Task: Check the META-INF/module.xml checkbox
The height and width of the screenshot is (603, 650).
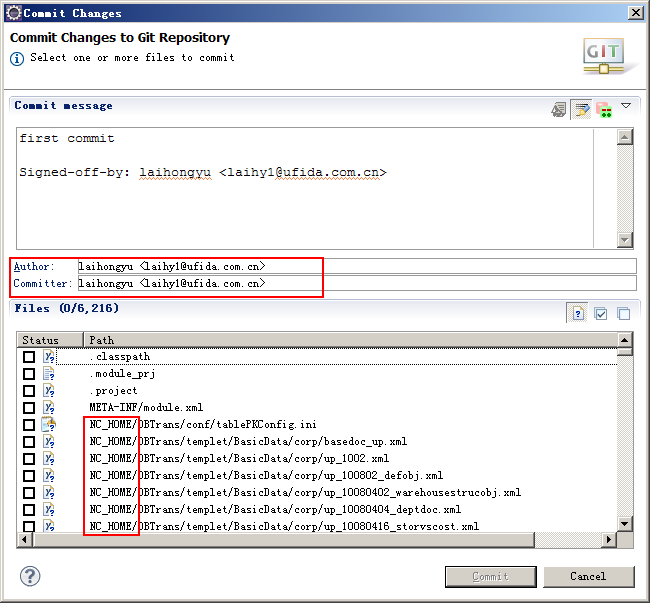Action: (29, 408)
